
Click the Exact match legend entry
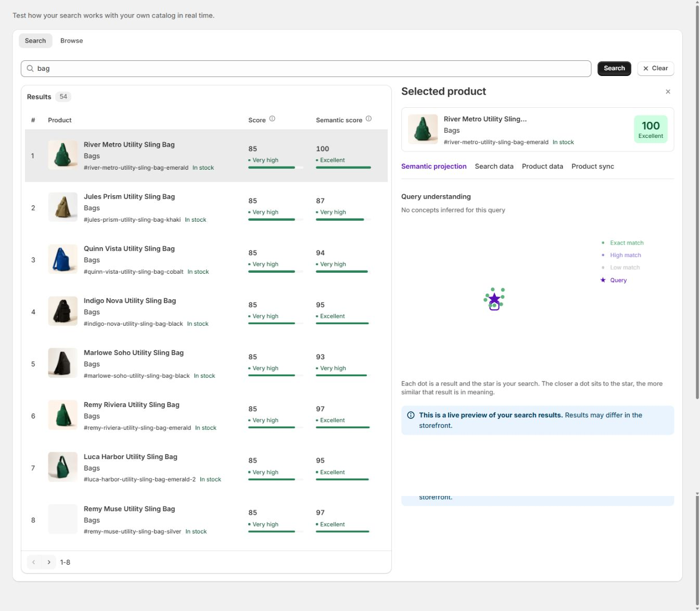(622, 243)
